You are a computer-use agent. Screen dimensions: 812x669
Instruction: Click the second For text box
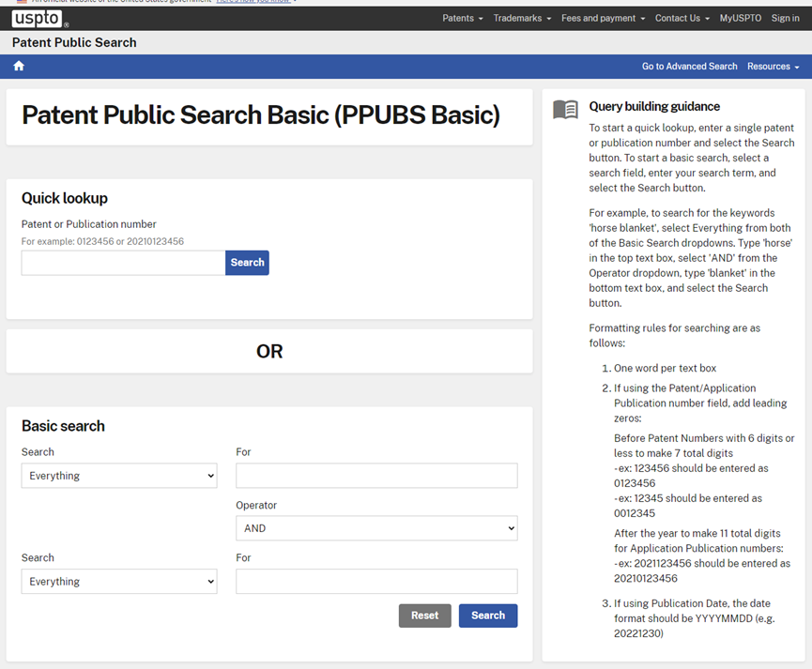tap(376, 582)
